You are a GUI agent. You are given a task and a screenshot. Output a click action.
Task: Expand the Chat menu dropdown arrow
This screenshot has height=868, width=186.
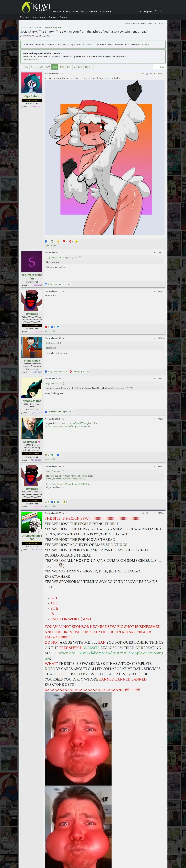(70, 11)
